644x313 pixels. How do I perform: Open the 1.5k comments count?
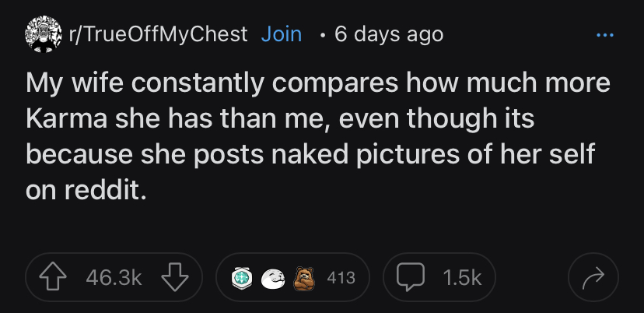(x=461, y=278)
